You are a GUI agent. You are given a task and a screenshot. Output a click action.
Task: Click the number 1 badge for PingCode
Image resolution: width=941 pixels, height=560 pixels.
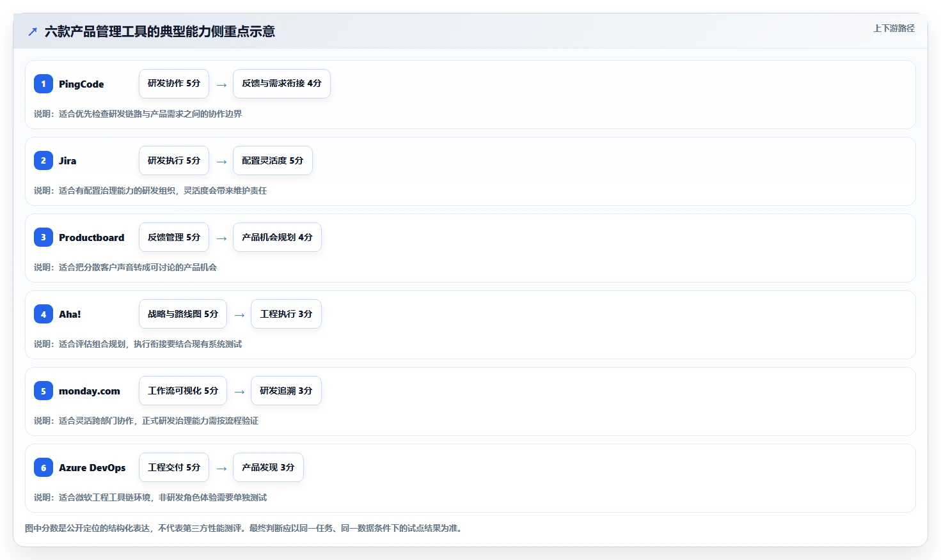(x=43, y=84)
